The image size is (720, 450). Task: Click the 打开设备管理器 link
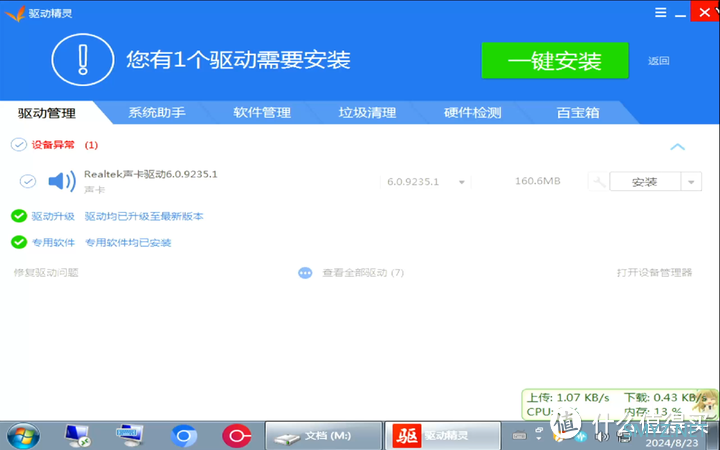click(654, 273)
